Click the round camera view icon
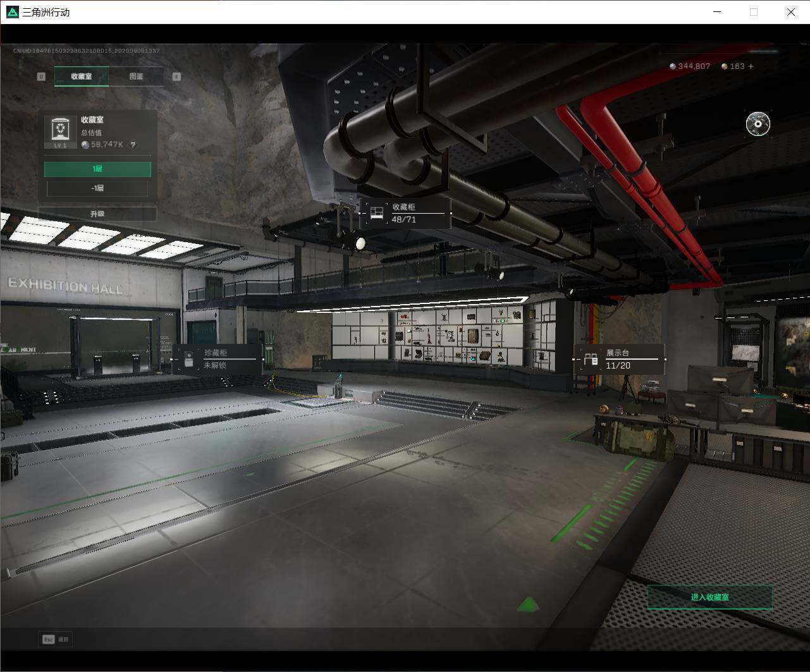The width and height of the screenshot is (810, 672). (758, 124)
